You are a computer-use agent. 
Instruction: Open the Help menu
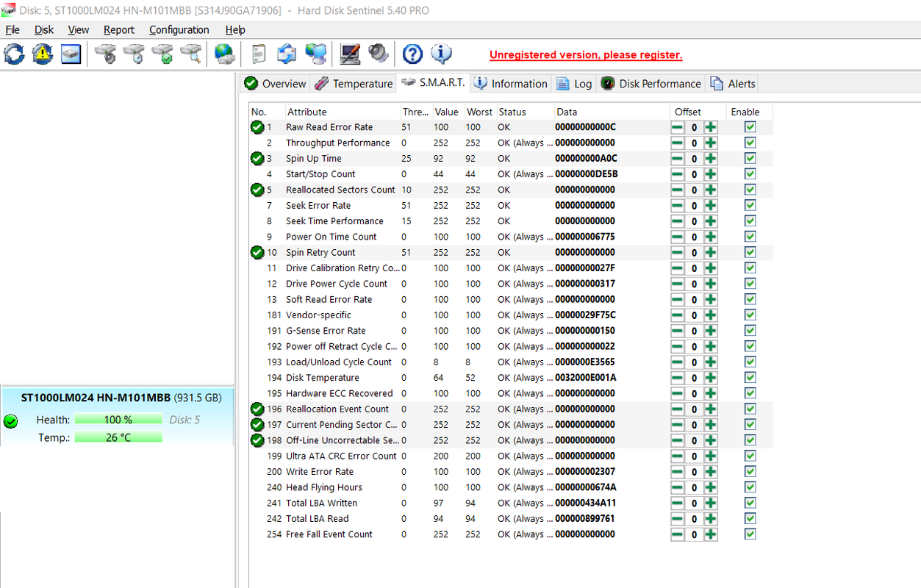coord(235,30)
